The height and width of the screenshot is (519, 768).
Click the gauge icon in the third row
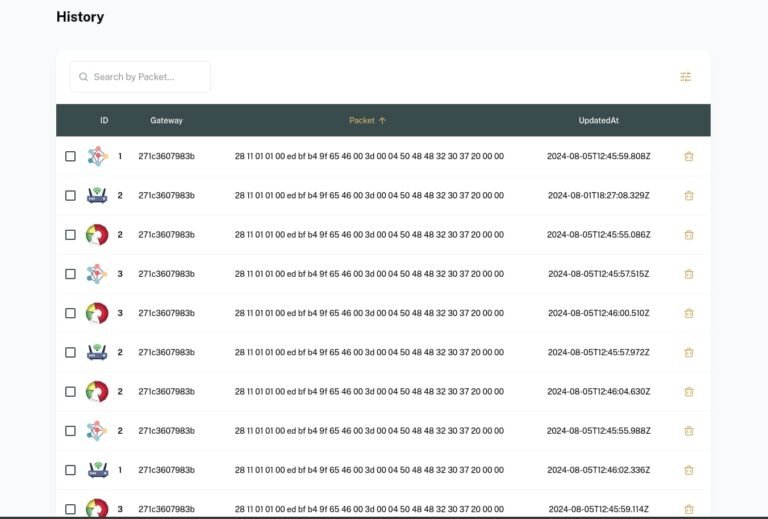point(97,235)
